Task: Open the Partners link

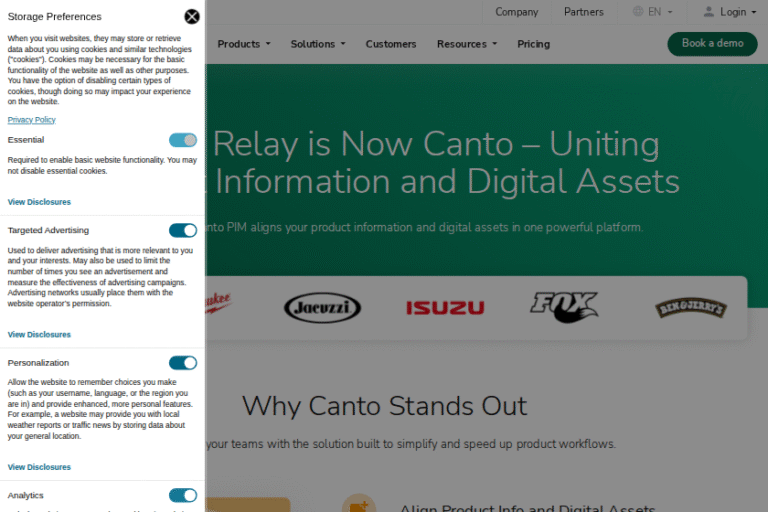Action: [x=584, y=12]
